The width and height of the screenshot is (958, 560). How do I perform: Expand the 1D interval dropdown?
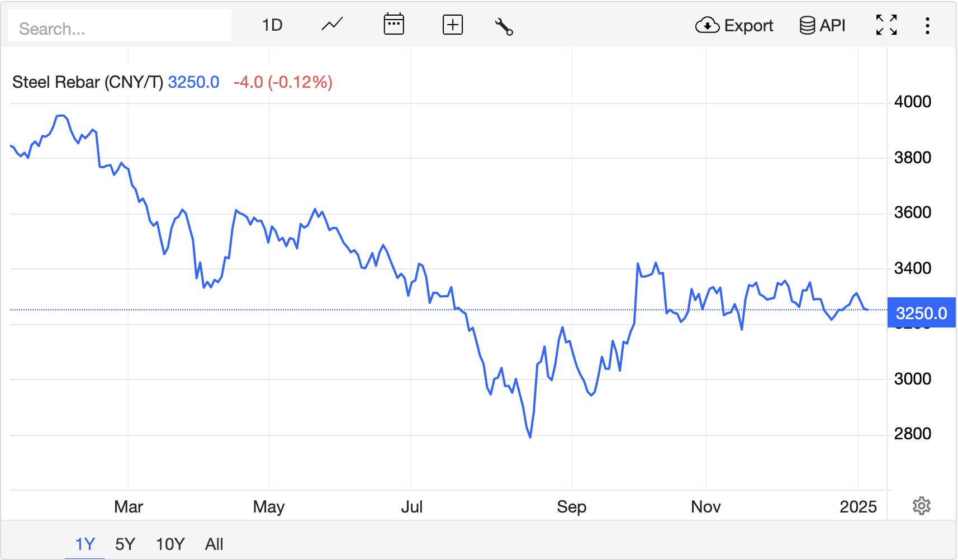272,25
